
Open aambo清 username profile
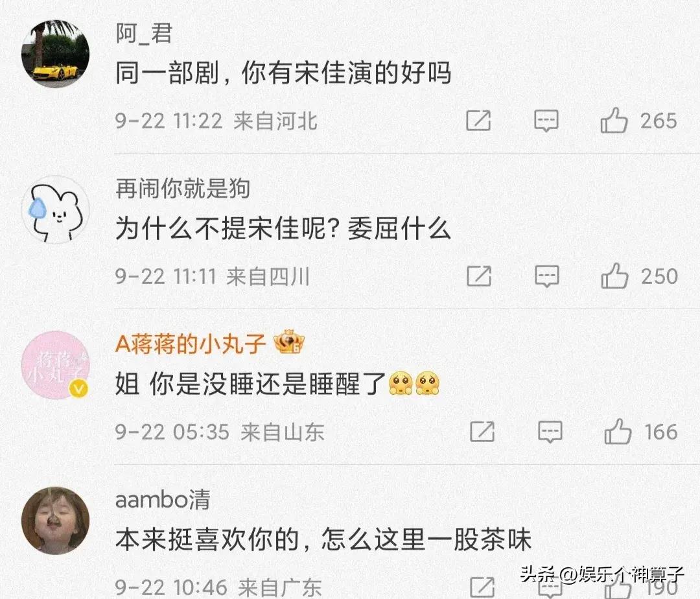click(163, 499)
